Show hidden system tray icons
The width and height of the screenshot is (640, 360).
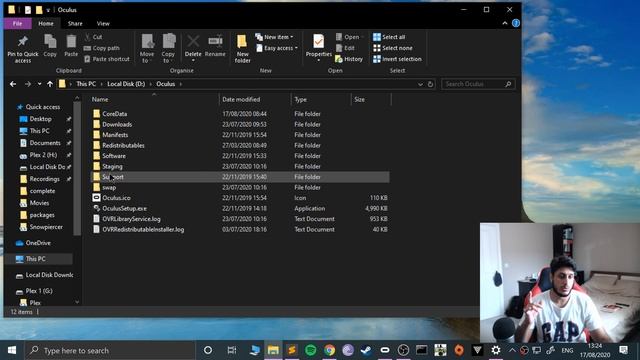512,350
